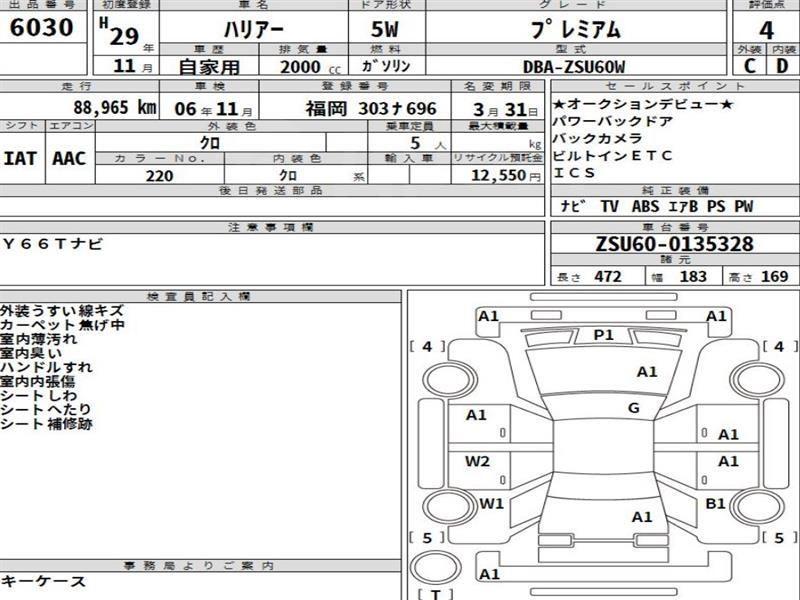Select the air conditioner value AAC
The image size is (800, 600).
(69, 158)
